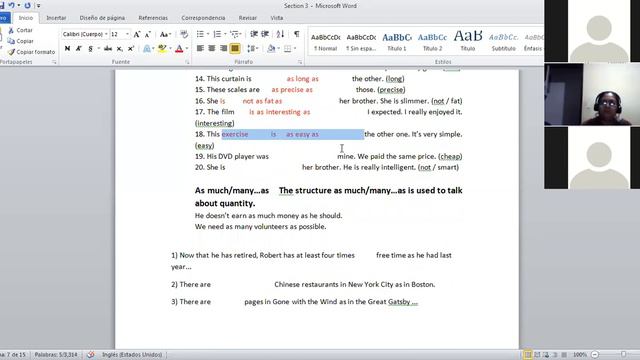Screen dimensions: 640x360
Task: Toggle Italic (K) formatting
Action: (x=79, y=49)
